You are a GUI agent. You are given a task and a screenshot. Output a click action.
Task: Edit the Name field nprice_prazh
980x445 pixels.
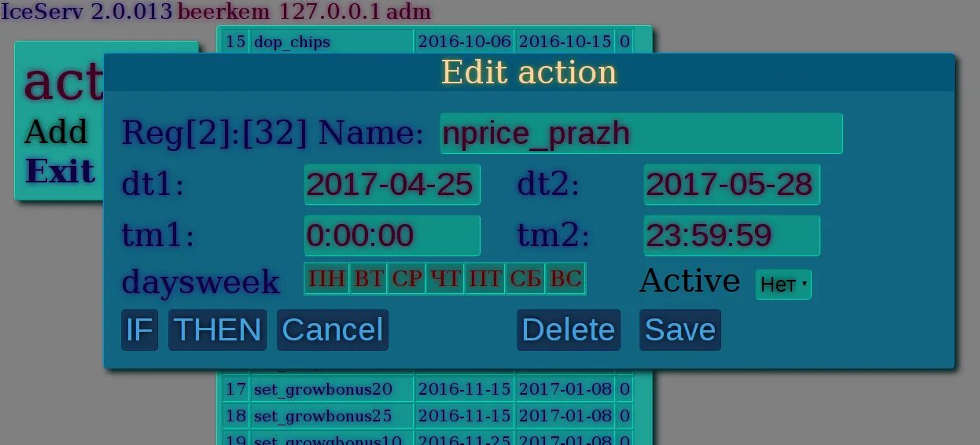point(641,134)
